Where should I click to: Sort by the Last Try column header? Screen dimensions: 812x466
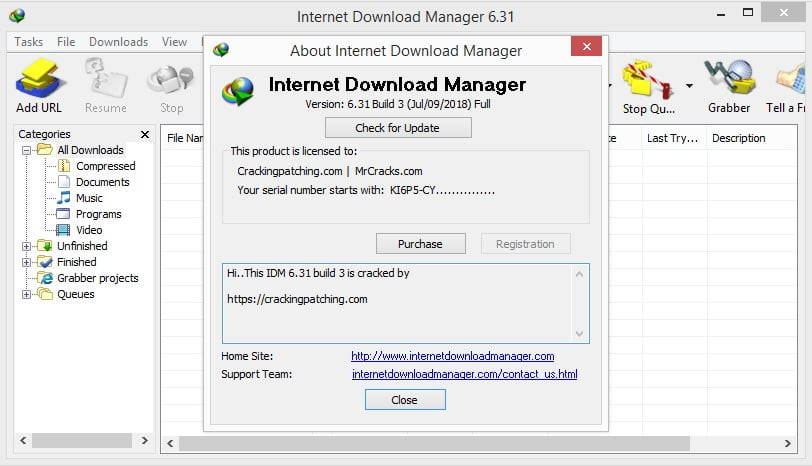[x=674, y=138]
